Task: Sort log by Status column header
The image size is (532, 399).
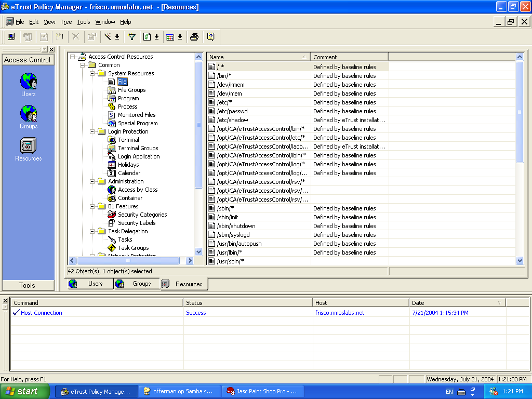Action: 248,303
